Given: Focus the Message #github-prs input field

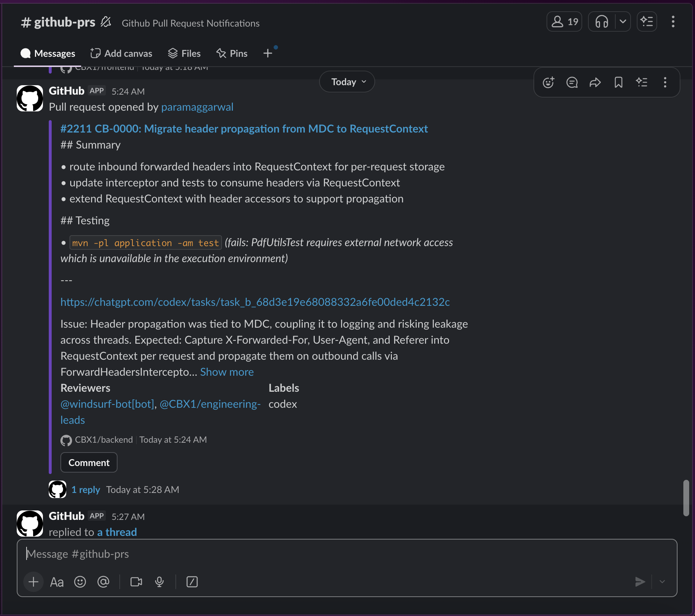Looking at the screenshot, I should click(x=347, y=554).
